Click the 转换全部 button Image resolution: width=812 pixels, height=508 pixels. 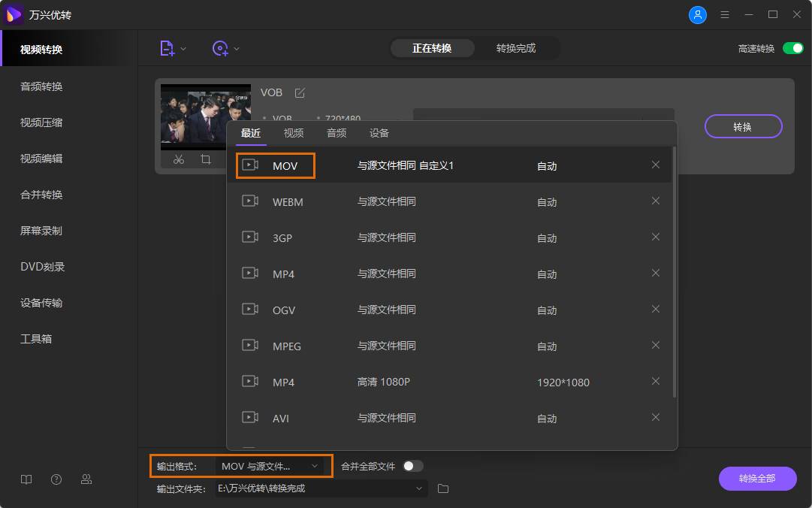click(757, 479)
